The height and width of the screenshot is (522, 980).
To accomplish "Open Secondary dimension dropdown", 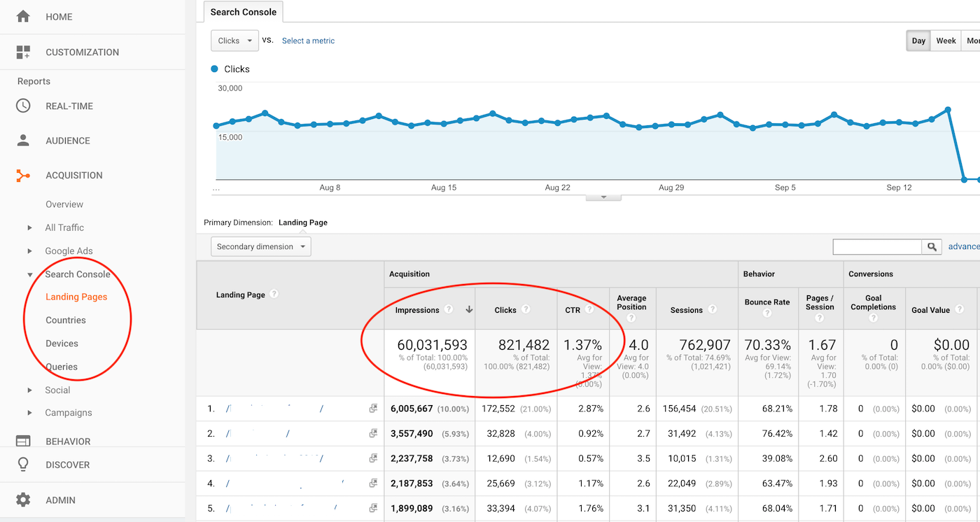I will (261, 246).
